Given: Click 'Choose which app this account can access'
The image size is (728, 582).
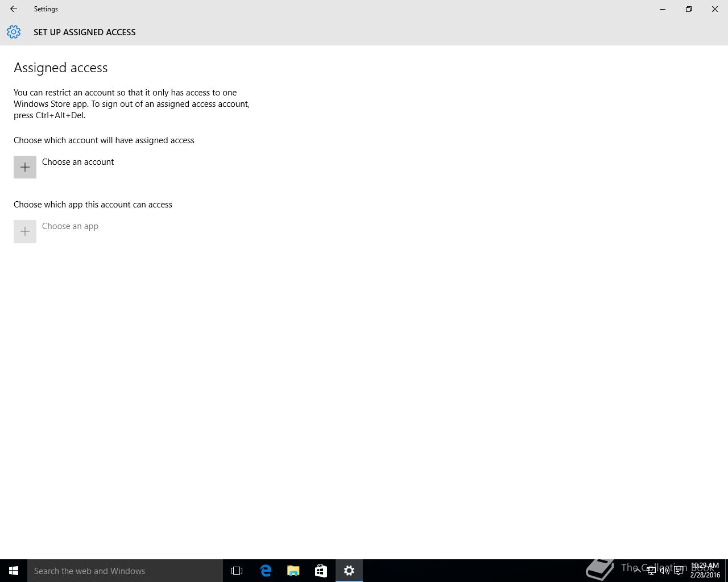Looking at the screenshot, I should tap(93, 205).
